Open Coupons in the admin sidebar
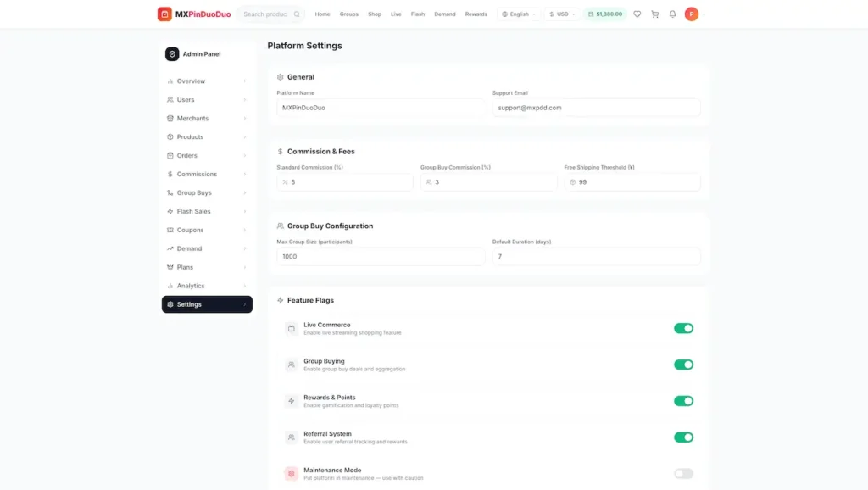868x490 pixels. pyautogui.click(x=207, y=230)
